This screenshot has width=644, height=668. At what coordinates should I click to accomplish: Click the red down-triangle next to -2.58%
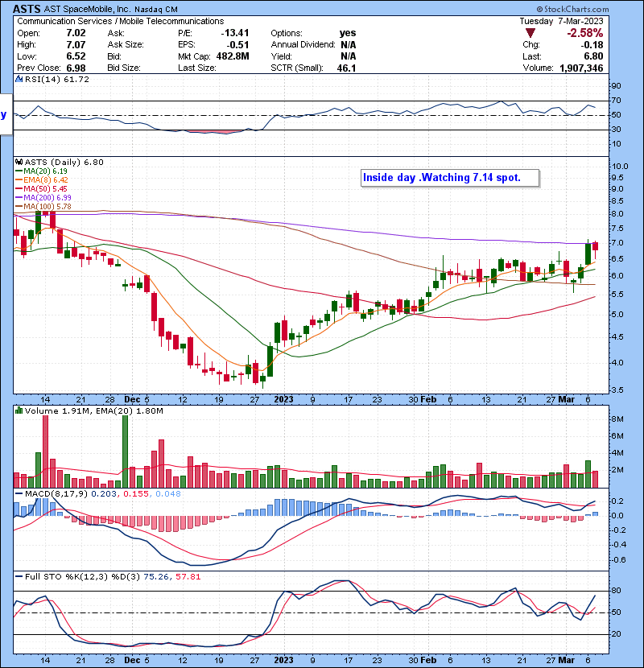point(530,33)
